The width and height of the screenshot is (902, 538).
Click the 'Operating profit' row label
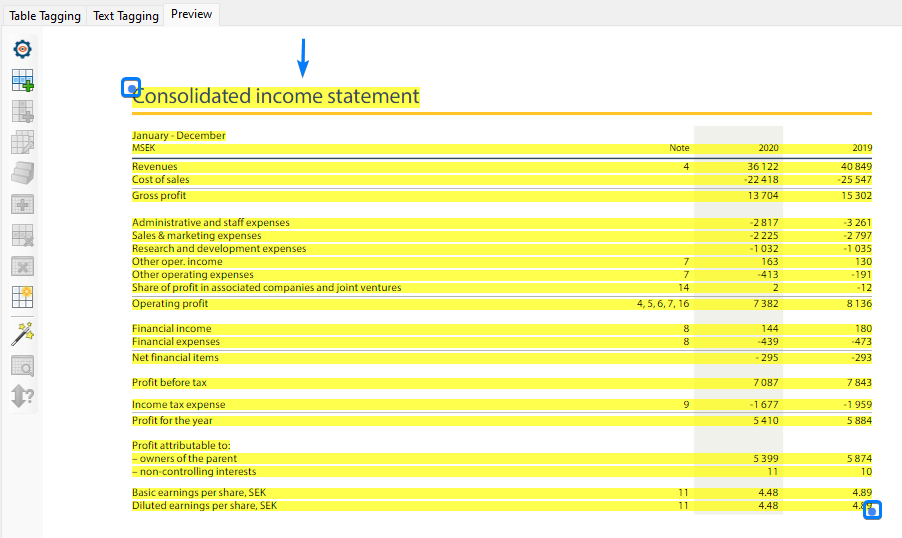pos(170,304)
